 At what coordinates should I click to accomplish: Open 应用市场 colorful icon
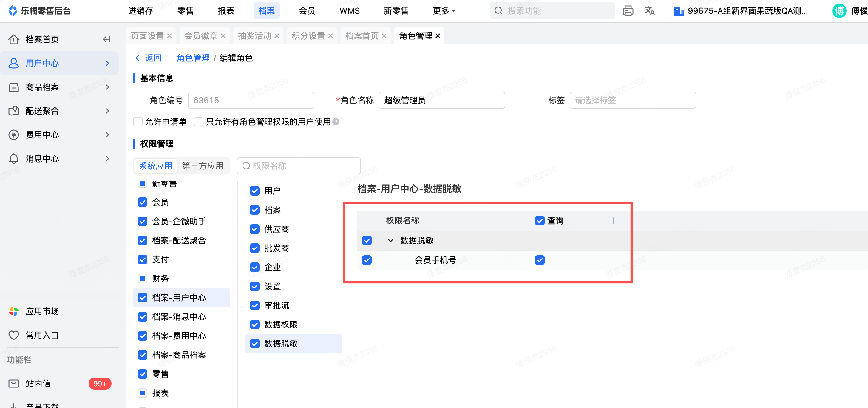[x=13, y=311]
